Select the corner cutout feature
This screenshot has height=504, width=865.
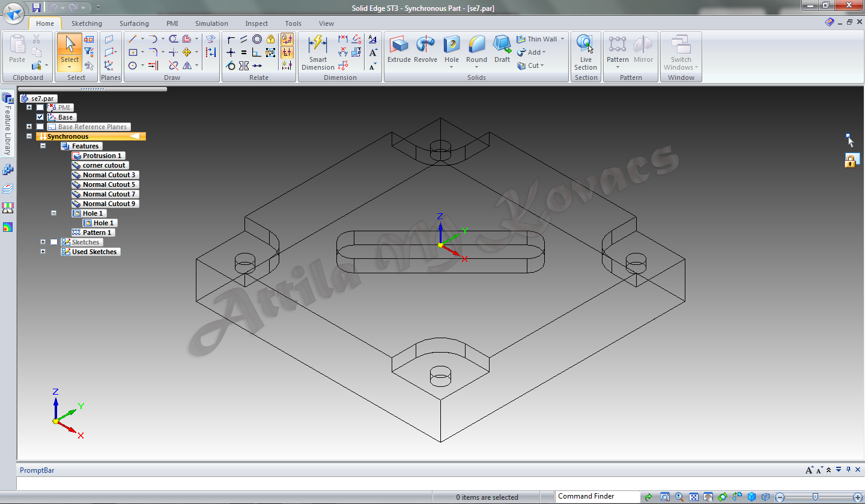coord(100,165)
